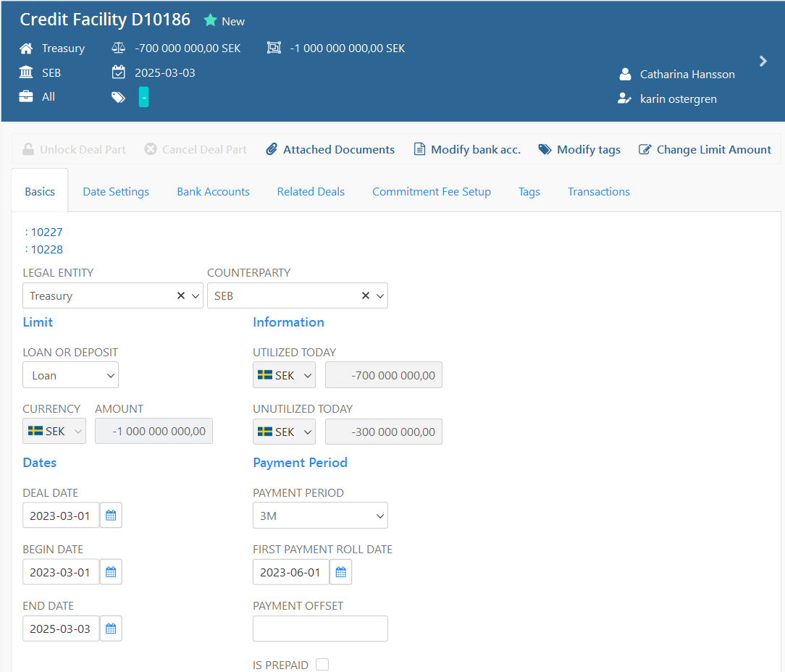Click Unutilized Today amount -300 000 000,00
Screen dimensions: 785x672
coord(384,432)
